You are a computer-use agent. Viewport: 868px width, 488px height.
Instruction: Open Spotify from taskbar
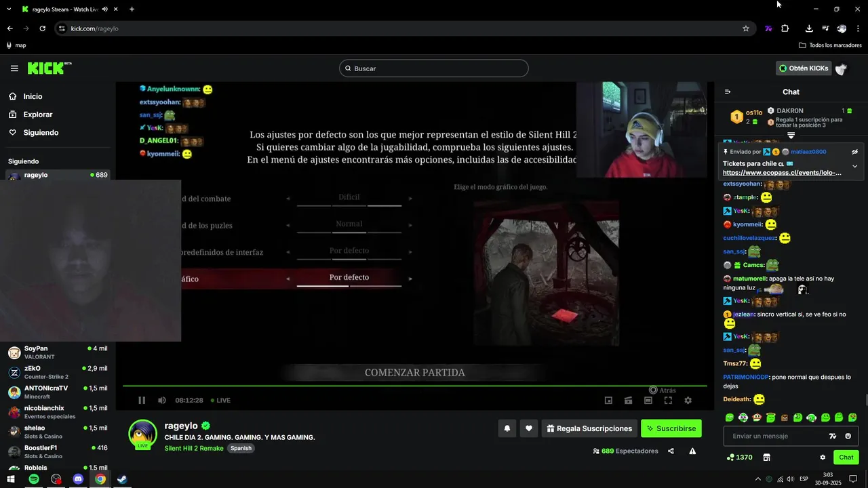coord(33,479)
